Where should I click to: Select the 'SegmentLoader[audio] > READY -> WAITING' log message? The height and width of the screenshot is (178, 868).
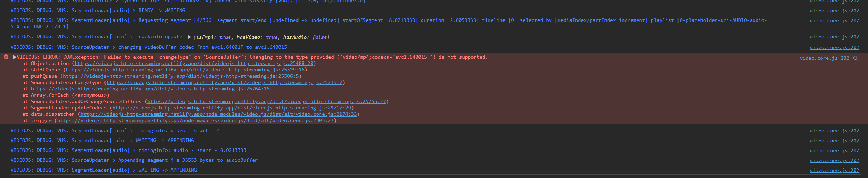tap(98, 11)
